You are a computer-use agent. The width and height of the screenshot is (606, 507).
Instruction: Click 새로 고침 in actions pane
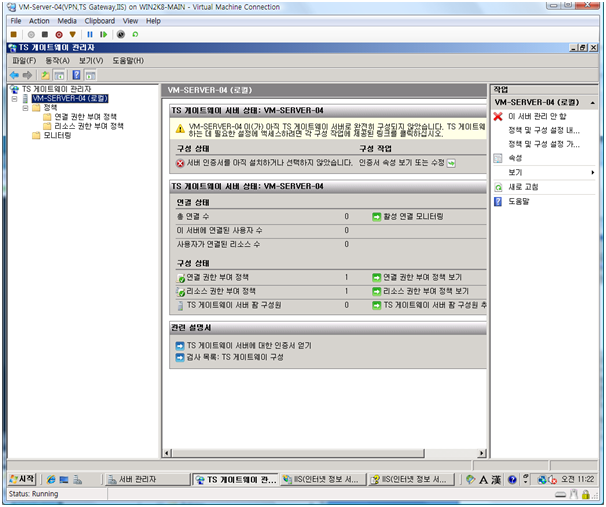pos(523,187)
